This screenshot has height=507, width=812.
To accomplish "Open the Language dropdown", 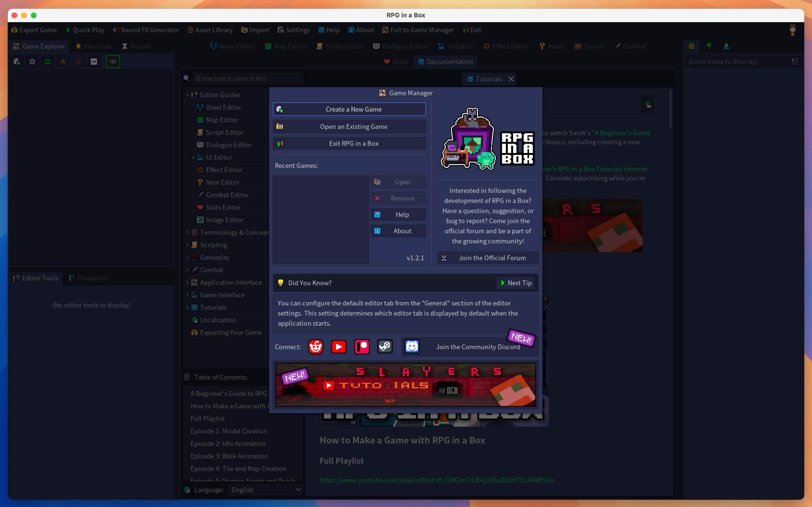I will (x=266, y=490).
